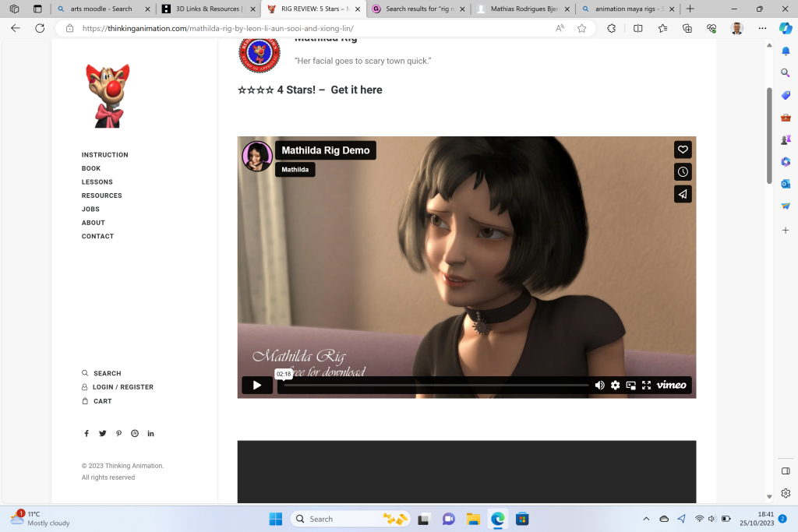Toggle split screen in Edge toolbar

(637, 29)
